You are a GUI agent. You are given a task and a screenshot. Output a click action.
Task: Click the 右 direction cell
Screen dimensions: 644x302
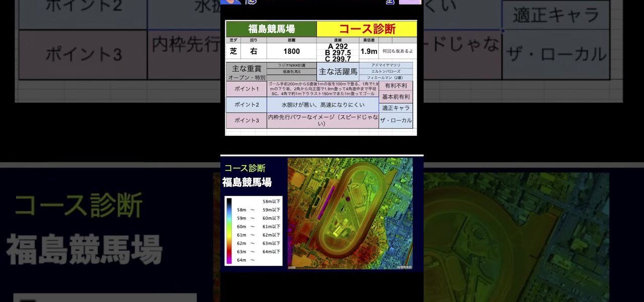point(254,51)
